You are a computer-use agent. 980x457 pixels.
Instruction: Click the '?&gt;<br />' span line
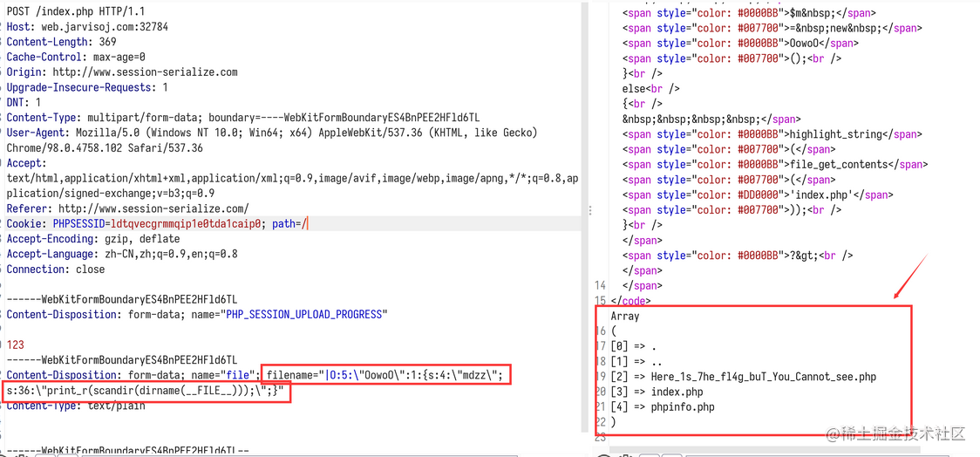[x=738, y=255]
